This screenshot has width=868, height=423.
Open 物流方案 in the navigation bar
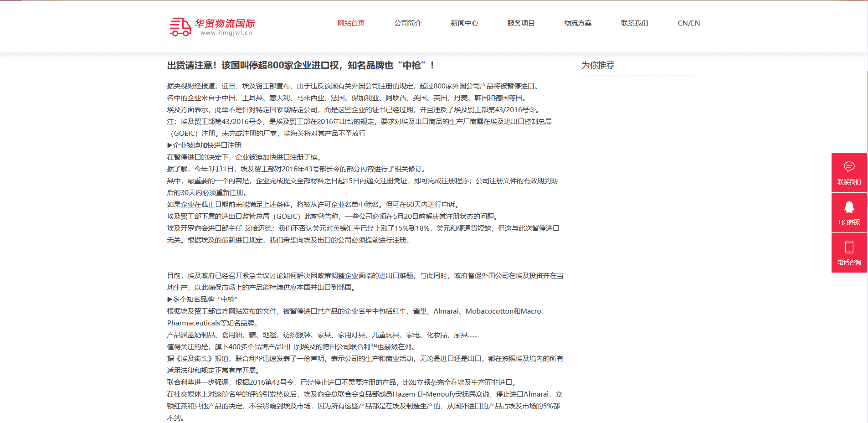[578, 23]
